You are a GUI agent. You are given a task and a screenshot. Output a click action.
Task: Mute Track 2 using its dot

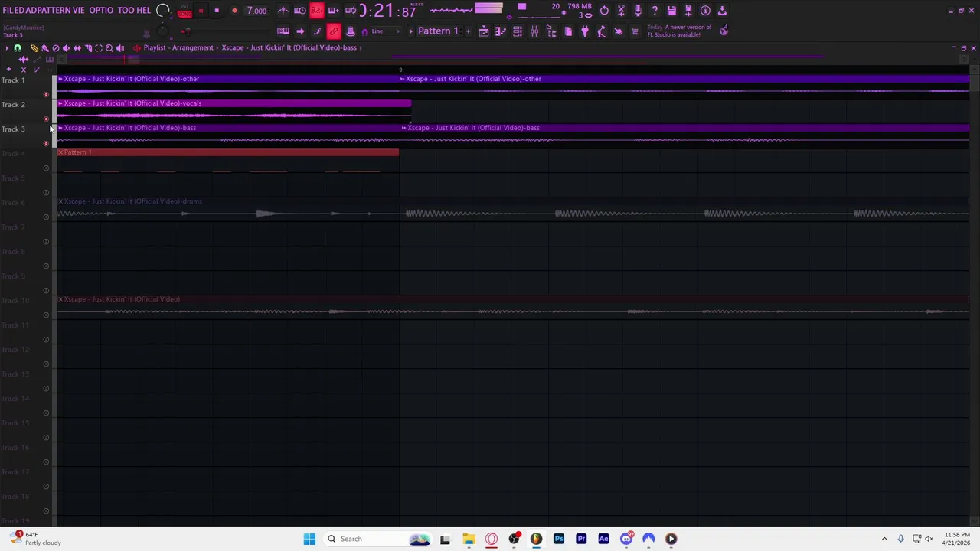[46, 119]
